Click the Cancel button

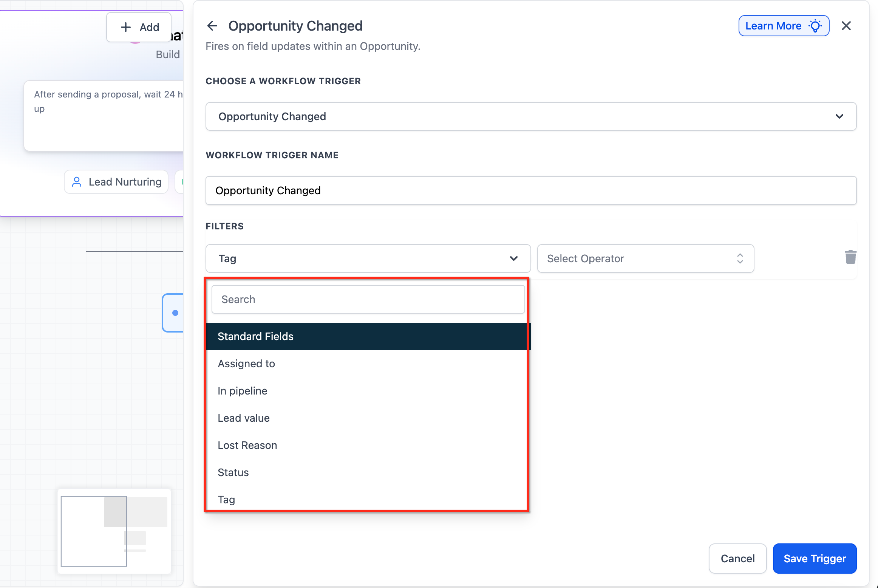(x=737, y=558)
